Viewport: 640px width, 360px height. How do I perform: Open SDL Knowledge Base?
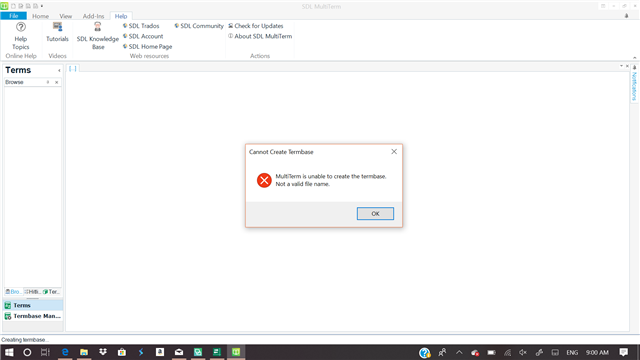98,36
